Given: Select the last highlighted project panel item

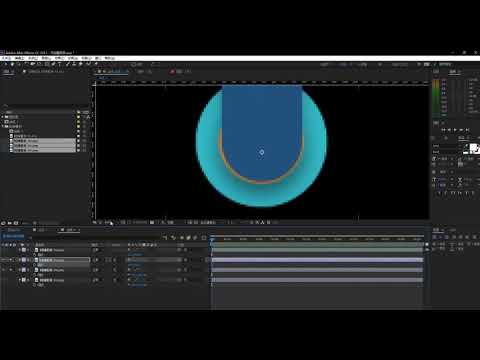Looking at the screenshot, I should tap(42, 151).
